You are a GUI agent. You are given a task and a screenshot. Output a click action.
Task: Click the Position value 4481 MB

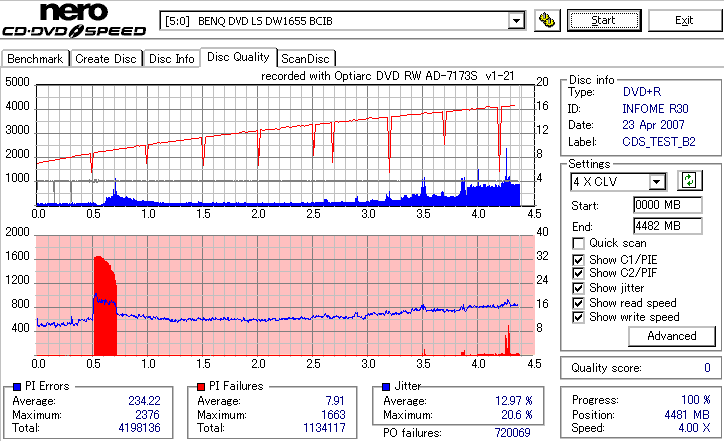[x=687, y=415]
